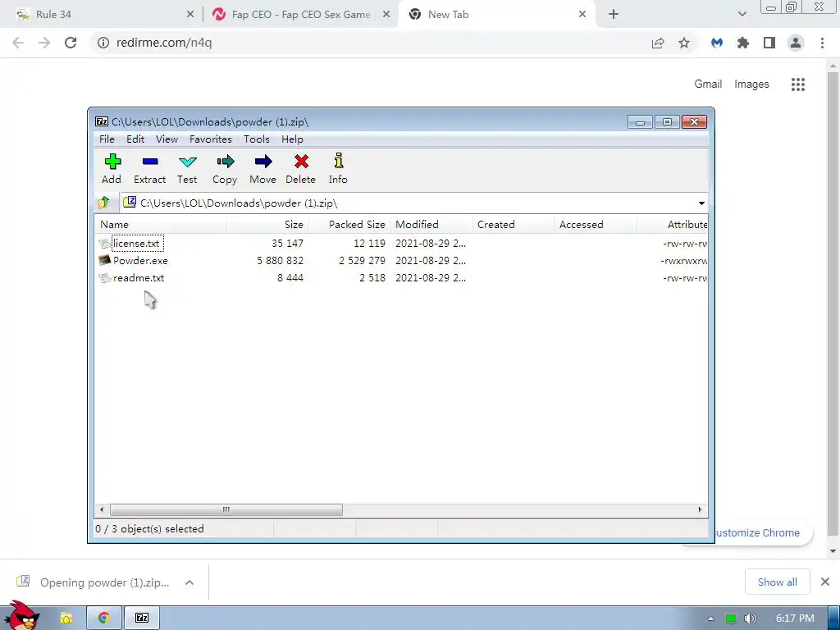
Task: Toggle the Chrome side panel
Action: (x=769, y=43)
